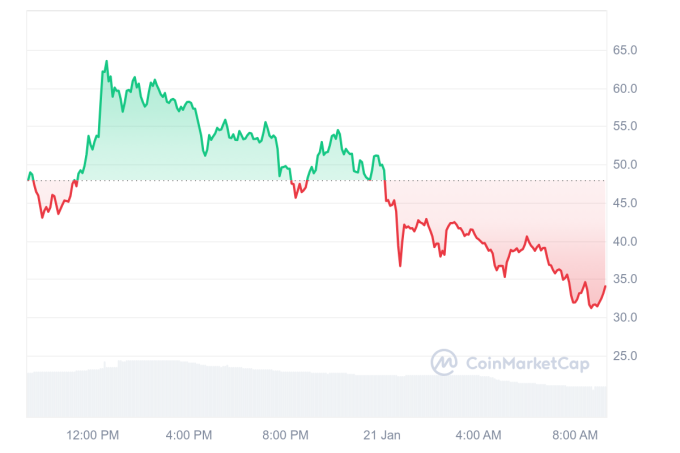
Task: Select the 55.0 price axis label
Action: click(625, 126)
